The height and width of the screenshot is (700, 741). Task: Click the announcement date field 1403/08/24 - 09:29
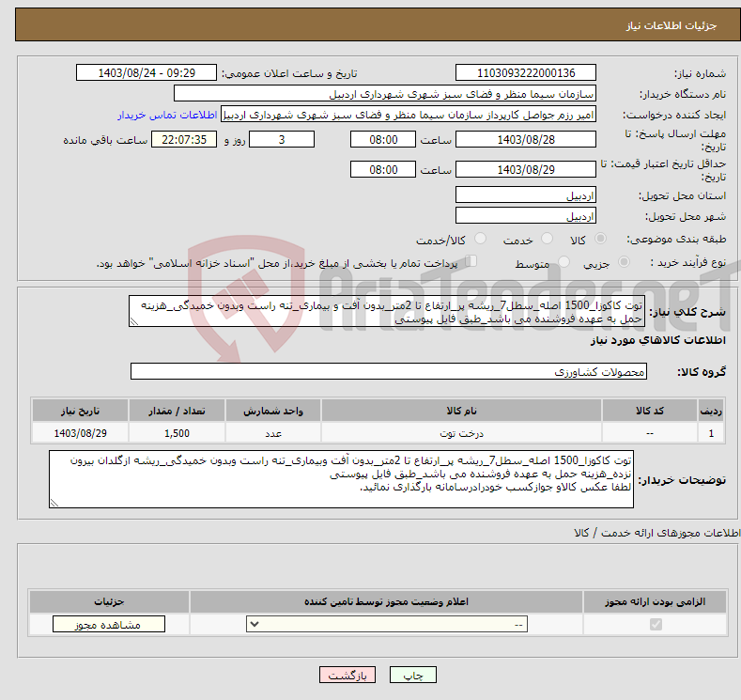147,72
